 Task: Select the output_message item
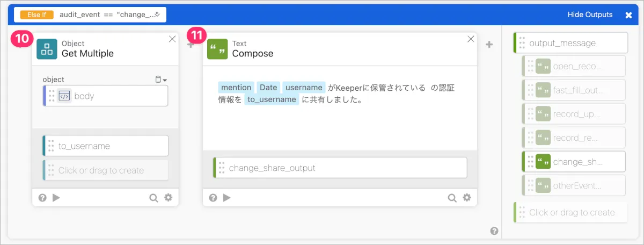pyautogui.click(x=570, y=43)
